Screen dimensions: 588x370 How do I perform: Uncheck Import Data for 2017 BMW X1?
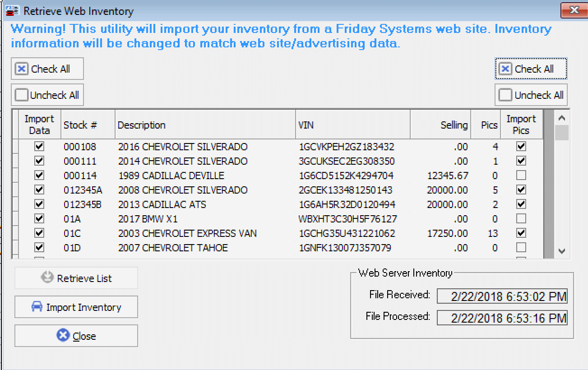pyautogui.click(x=39, y=218)
